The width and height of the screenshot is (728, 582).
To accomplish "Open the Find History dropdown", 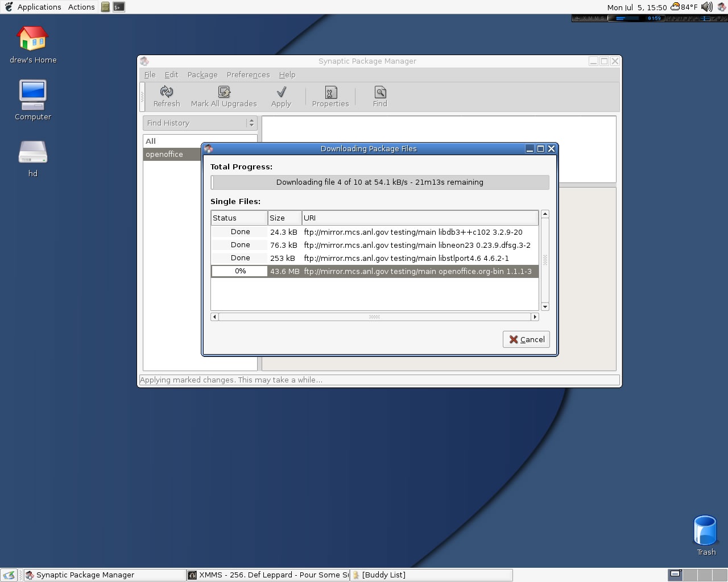I will pyautogui.click(x=200, y=123).
